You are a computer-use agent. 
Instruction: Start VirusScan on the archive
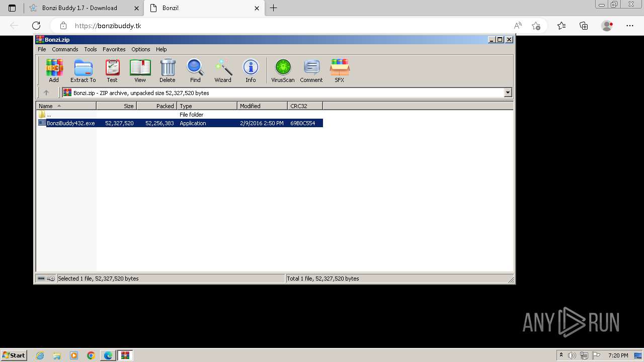(x=283, y=70)
